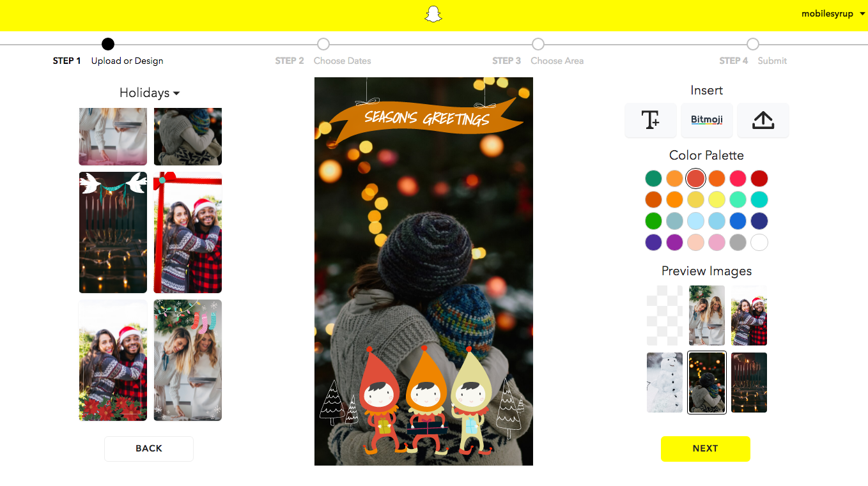The width and height of the screenshot is (868, 486).
Task: Select the Christmas stockings lights template
Action: [188, 360]
